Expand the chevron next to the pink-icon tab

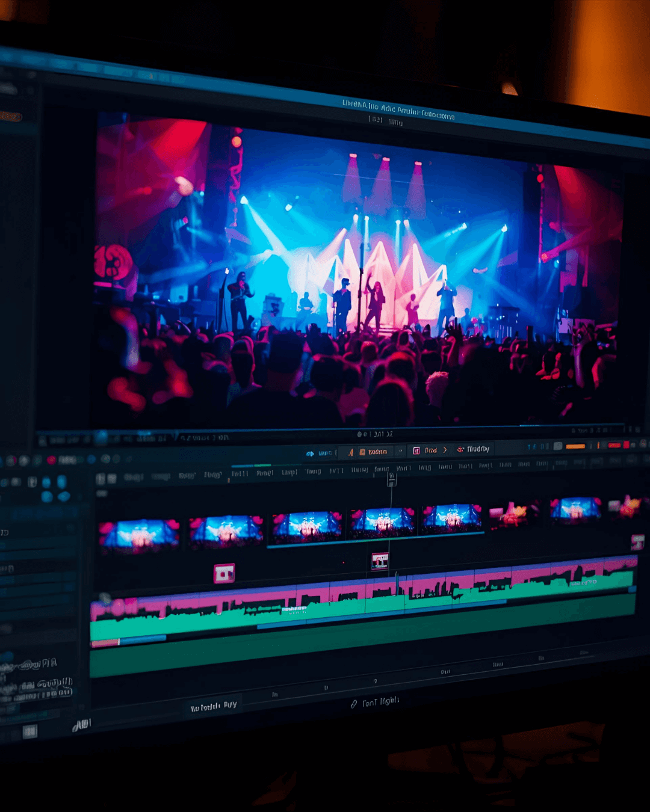(445, 450)
